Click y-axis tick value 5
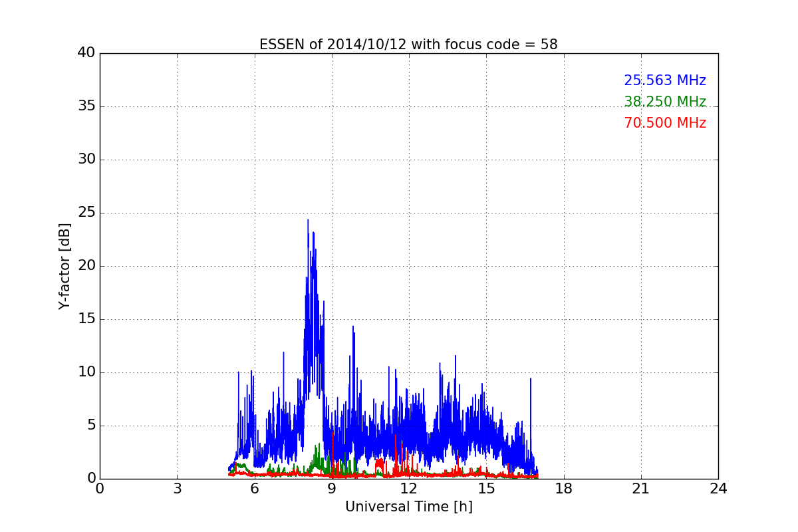This screenshot has height=532, width=798. (90, 426)
